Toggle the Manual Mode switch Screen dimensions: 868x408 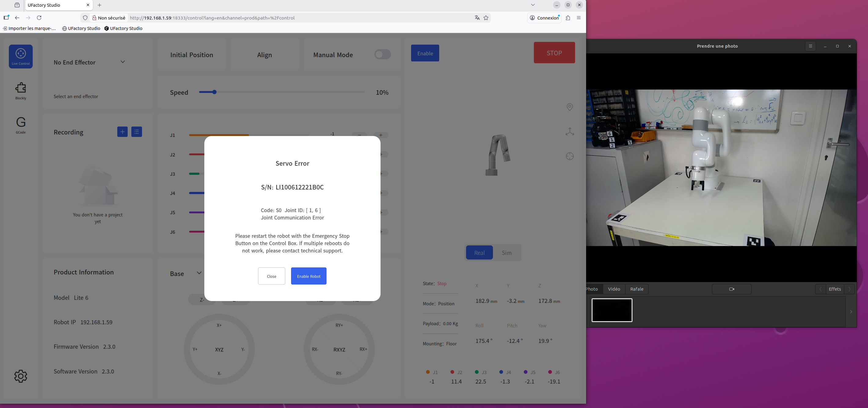[382, 54]
